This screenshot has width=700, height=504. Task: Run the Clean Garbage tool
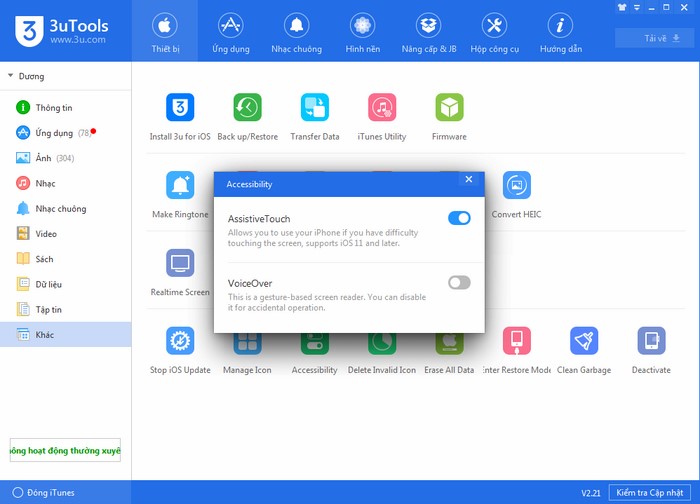[x=584, y=341]
